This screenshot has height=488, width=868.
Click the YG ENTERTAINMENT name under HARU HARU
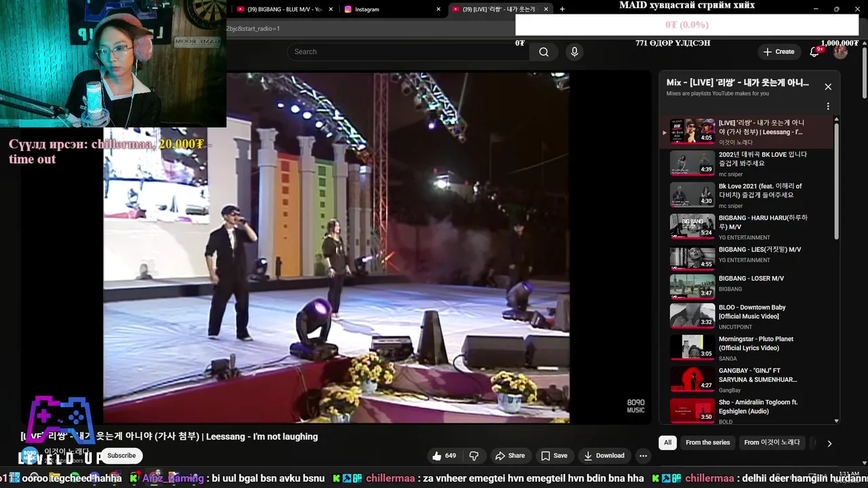pos(744,238)
